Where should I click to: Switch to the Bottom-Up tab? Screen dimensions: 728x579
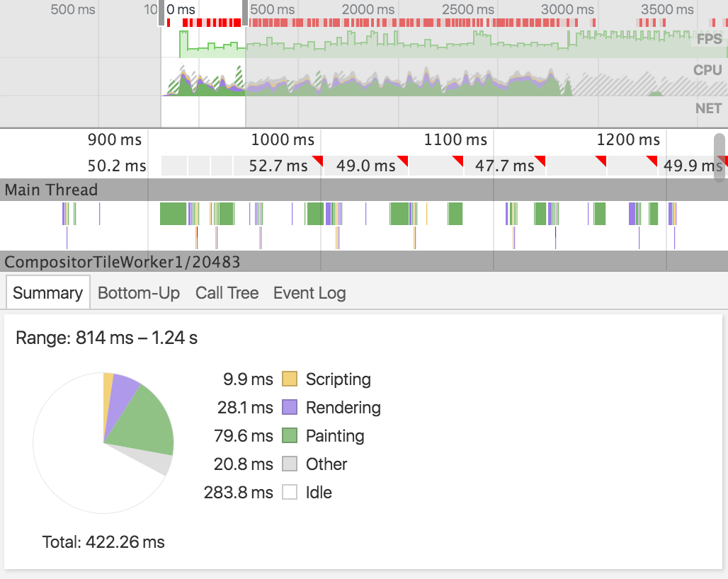tap(138, 293)
